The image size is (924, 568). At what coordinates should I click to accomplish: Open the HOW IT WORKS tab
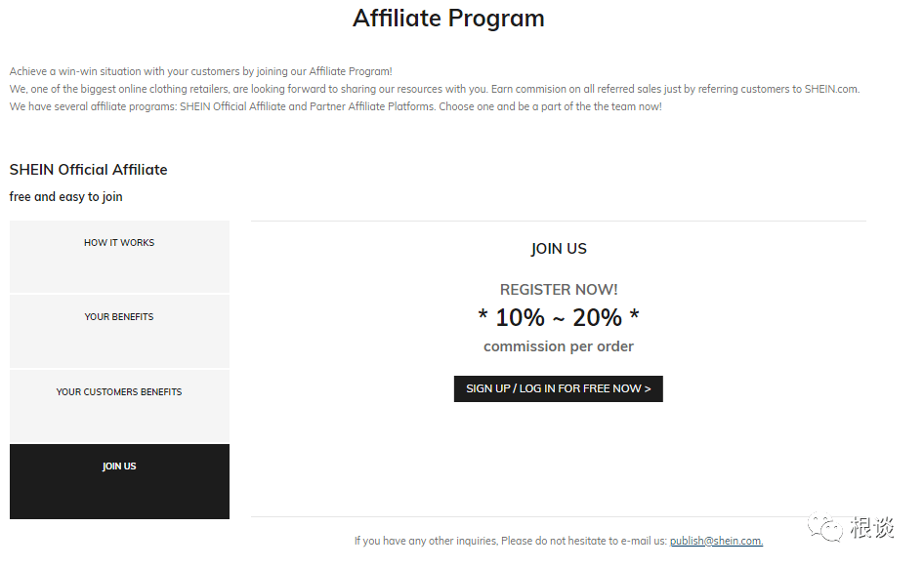coord(119,256)
